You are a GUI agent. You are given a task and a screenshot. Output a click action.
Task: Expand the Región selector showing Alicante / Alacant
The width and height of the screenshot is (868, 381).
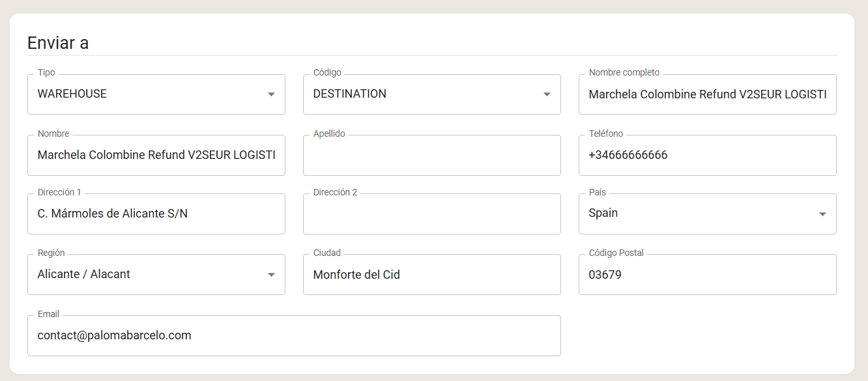[x=156, y=274]
